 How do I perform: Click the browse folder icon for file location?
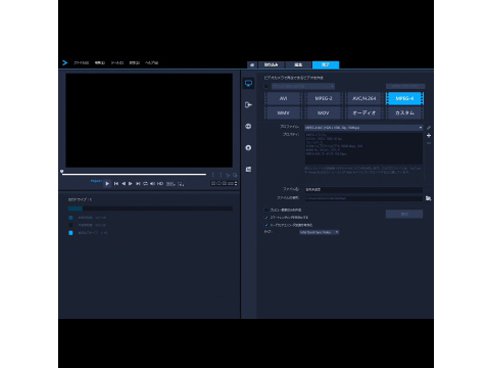(428, 198)
